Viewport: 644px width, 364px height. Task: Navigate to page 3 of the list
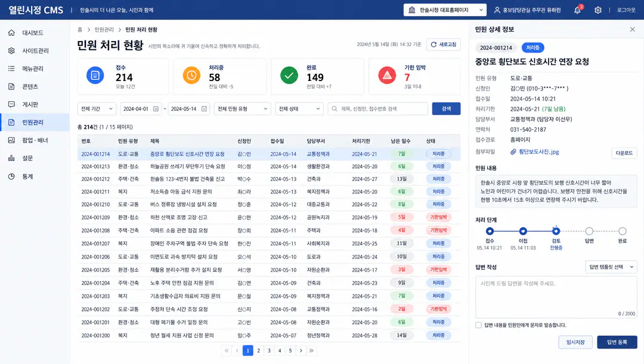[x=269, y=350]
